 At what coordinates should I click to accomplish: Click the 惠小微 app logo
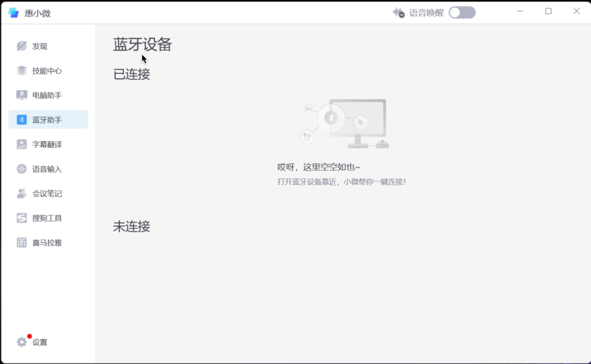click(14, 13)
